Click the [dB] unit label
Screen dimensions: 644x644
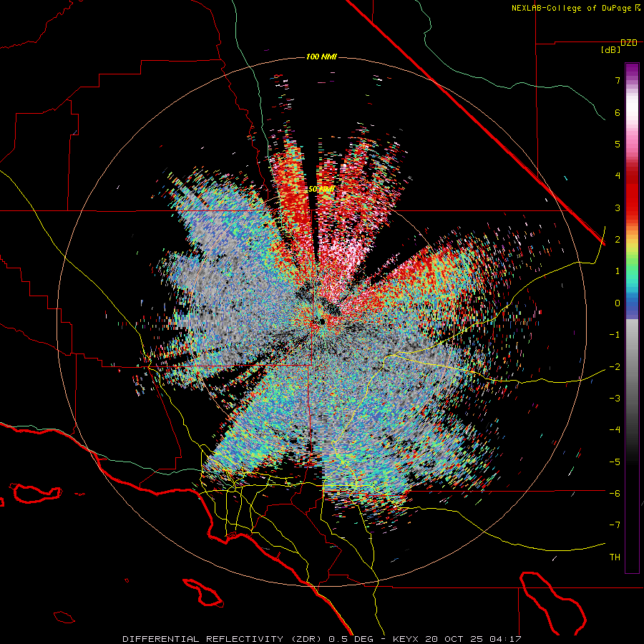[611, 50]
